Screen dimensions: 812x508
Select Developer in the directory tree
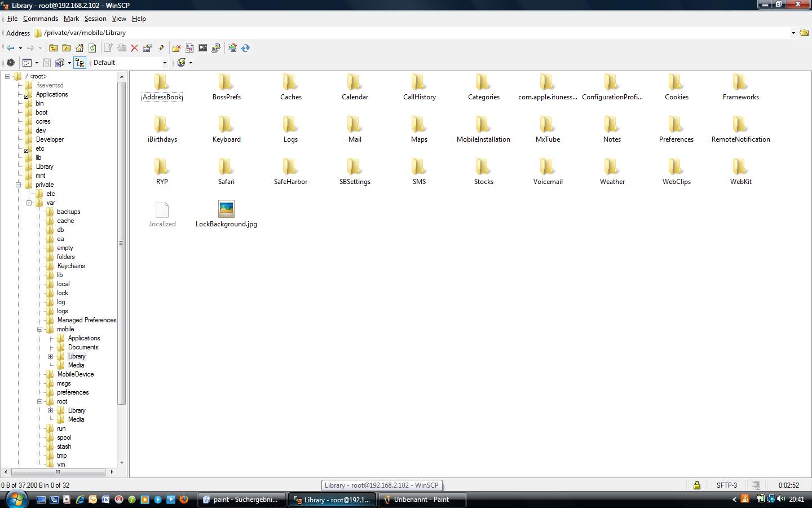tap(50, 139)
